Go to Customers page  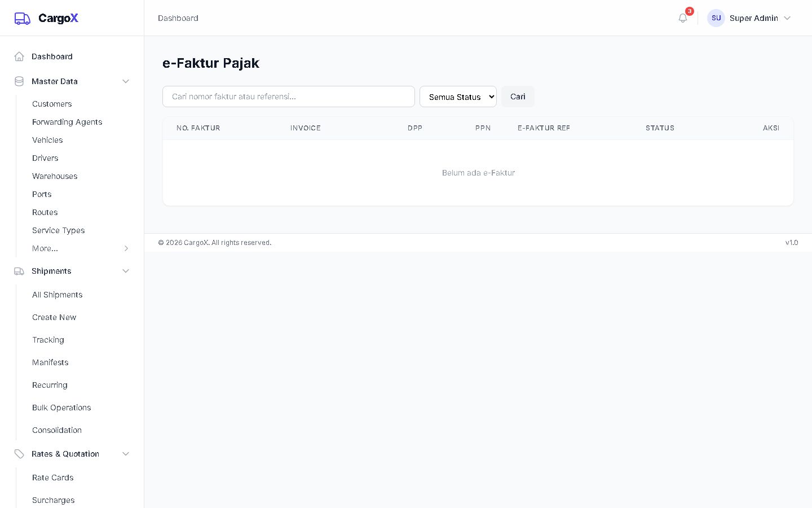pos(52,104)
